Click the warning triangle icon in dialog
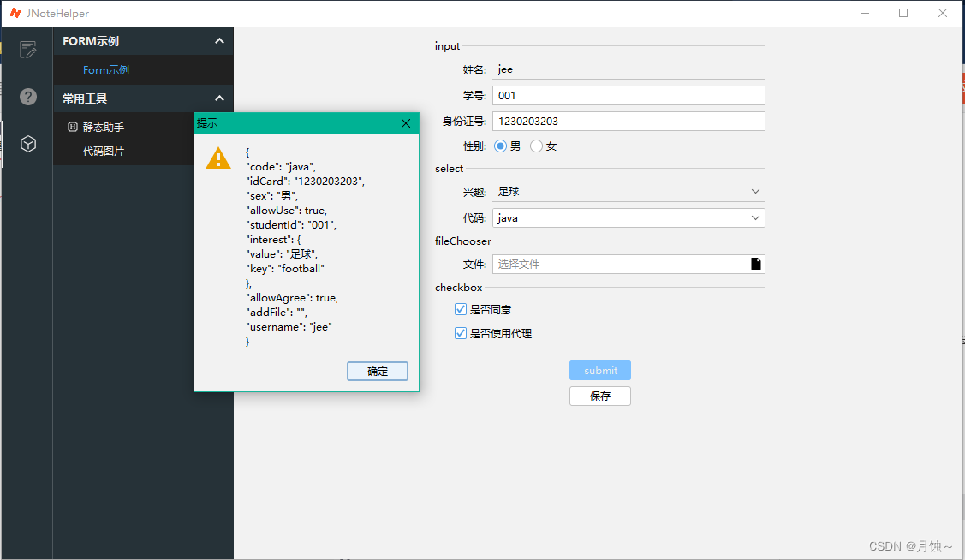 pyautogui.click(x=217, y=158)
